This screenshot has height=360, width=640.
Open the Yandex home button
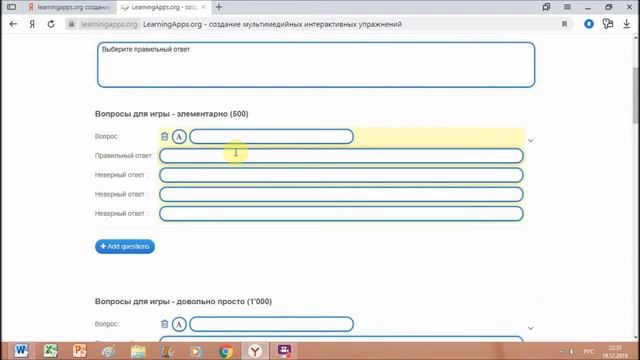32,24
